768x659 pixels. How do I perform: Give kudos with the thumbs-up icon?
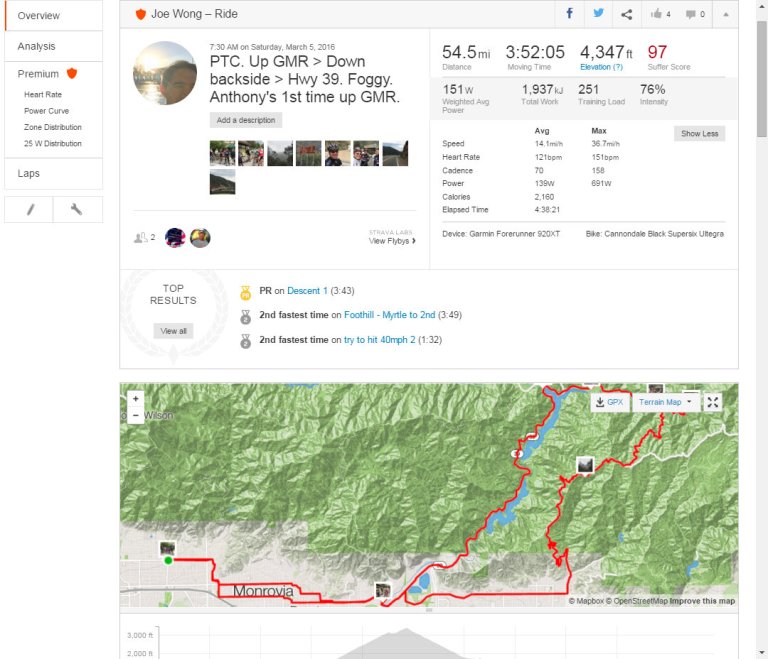pos(660,14)
